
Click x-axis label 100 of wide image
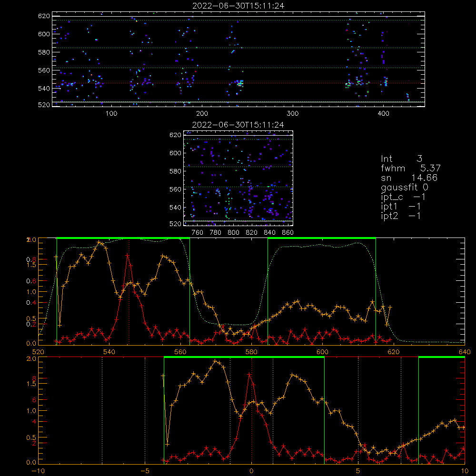pos(111,114)
